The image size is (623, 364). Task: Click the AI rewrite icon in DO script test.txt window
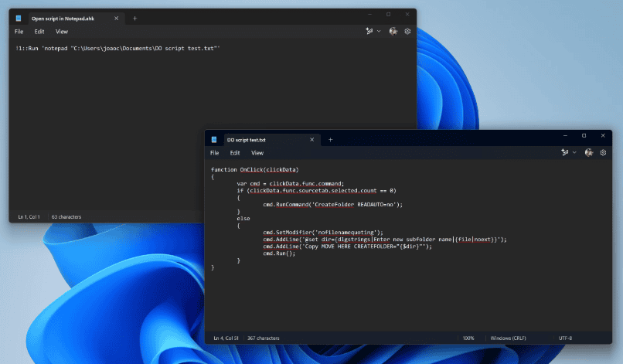(x=565, y=153)
